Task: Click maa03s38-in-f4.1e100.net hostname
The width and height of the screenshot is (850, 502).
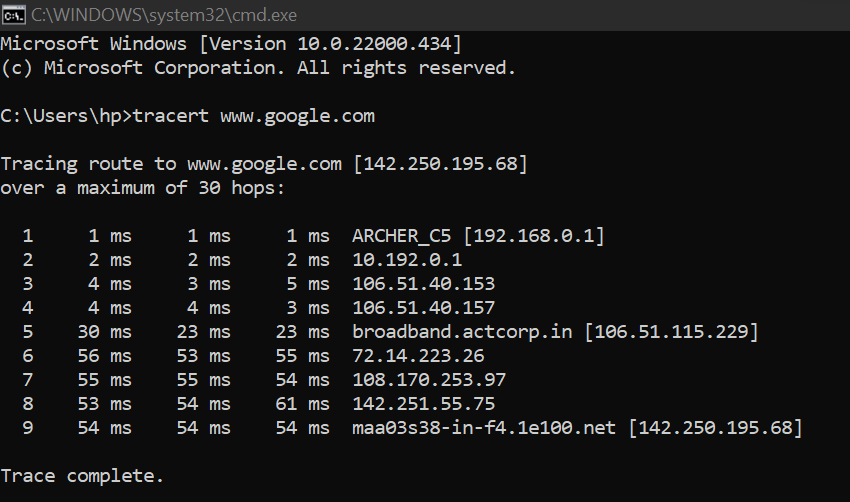Action: click(484, 428)
